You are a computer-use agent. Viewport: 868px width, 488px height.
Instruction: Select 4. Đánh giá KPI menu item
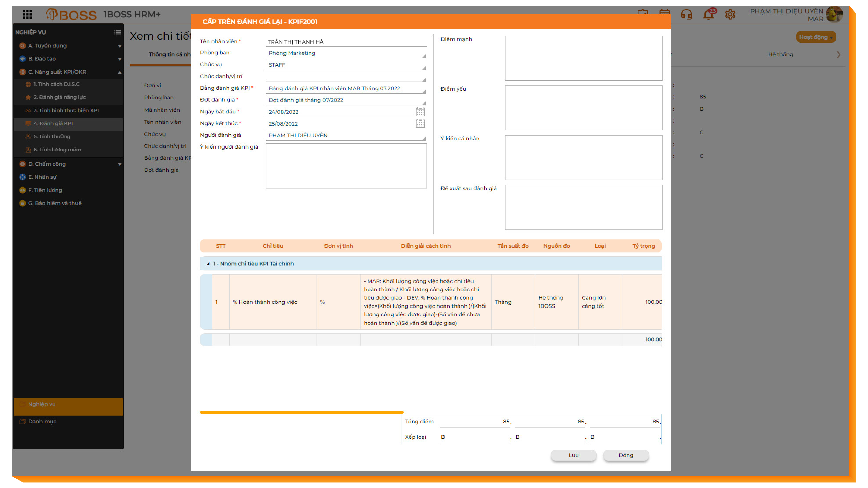pyautogui.click(x=53, y=124)
